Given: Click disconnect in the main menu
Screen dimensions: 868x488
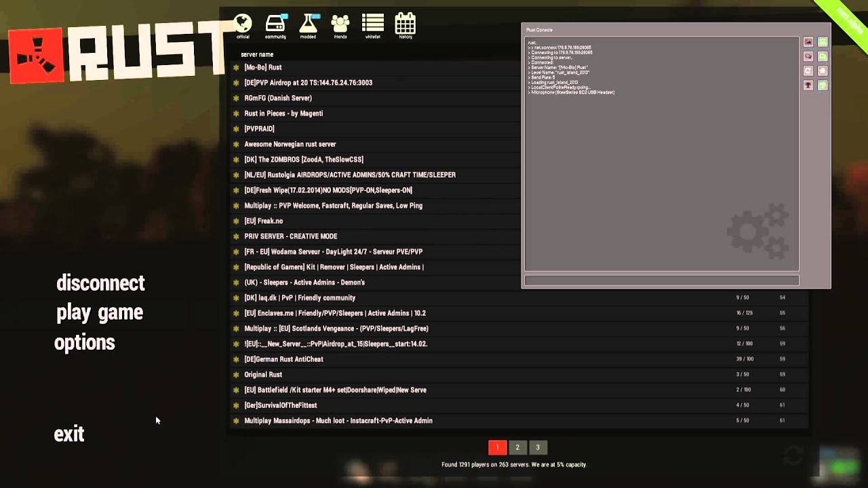Looking at the screenshot, I should point(100,283).
